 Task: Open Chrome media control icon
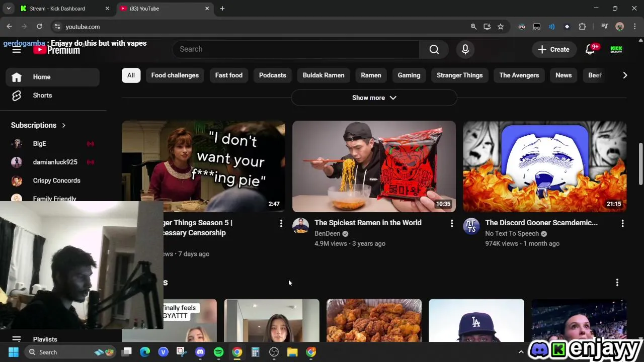pos(605,27)
